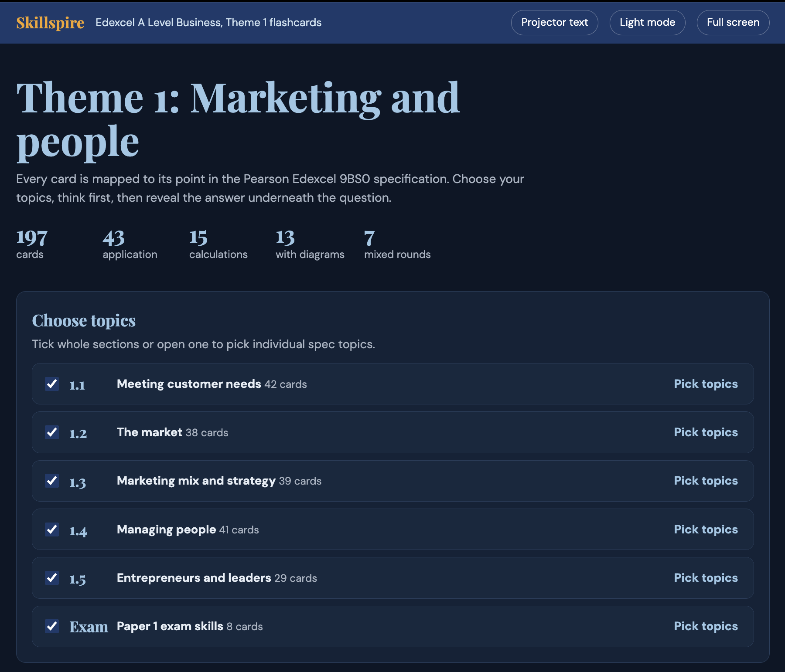Click the '1.4' section number
The height and width of the screenshot is (672, 785).
click(78, 531)
